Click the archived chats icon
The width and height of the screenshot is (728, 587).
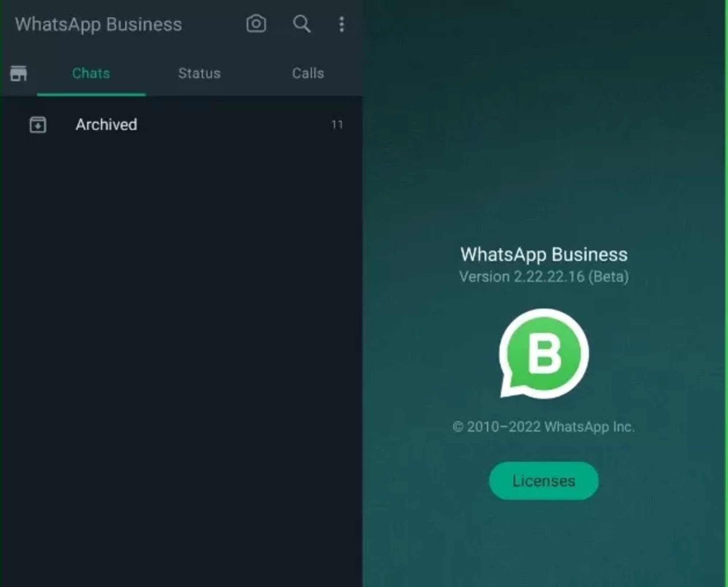pos(37,125)
